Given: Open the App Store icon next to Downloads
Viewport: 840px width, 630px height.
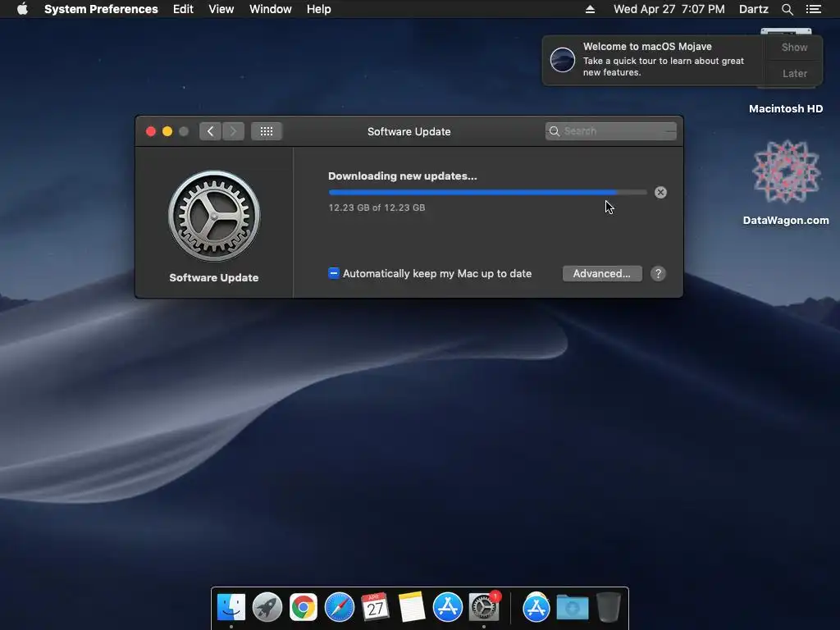Looking at the screenshot, I should pyautogui.click(x=536, y=607).
